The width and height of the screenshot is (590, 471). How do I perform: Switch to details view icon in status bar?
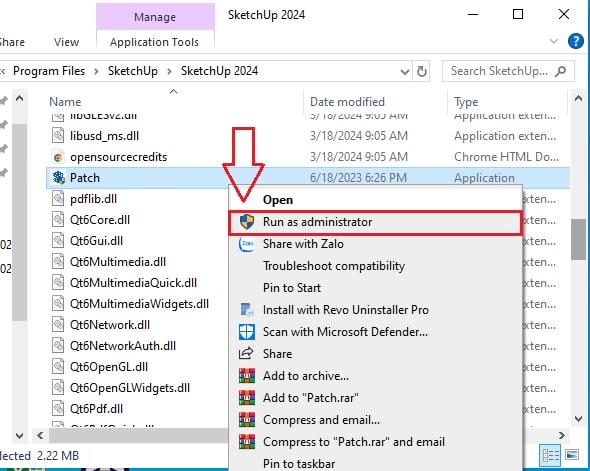click(x=550, y=455)
